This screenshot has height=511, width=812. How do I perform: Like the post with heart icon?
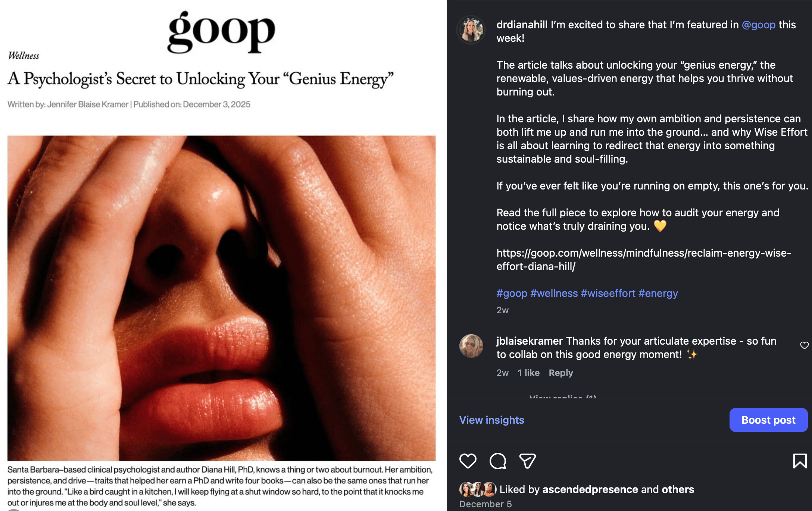(x=468, y=461)
